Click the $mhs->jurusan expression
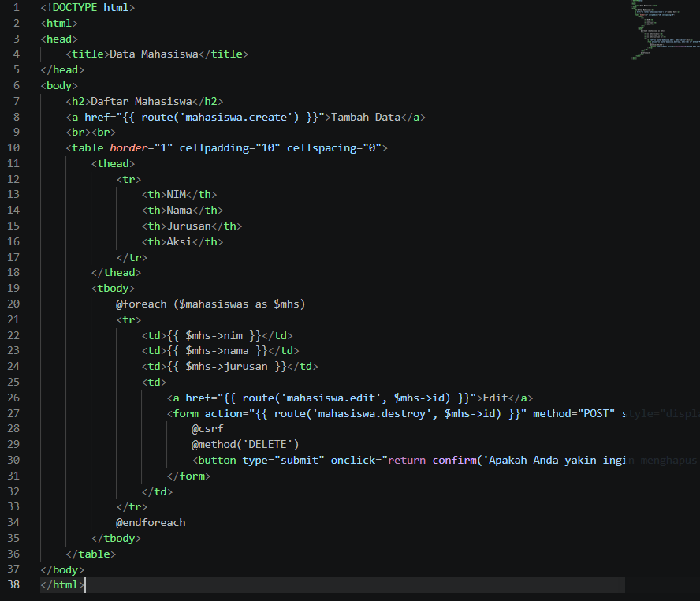 click(227, 367)
